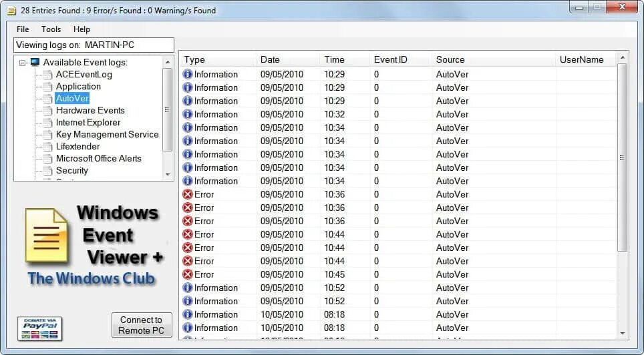The width and height of the screenshot is (644, 355).
Task: Click the Event ID 0 cell in the 10:32 row
Action: pos(376,114)
